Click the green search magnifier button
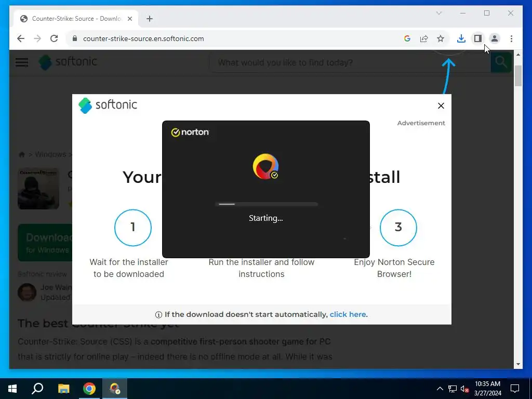 tap(501, 62)
